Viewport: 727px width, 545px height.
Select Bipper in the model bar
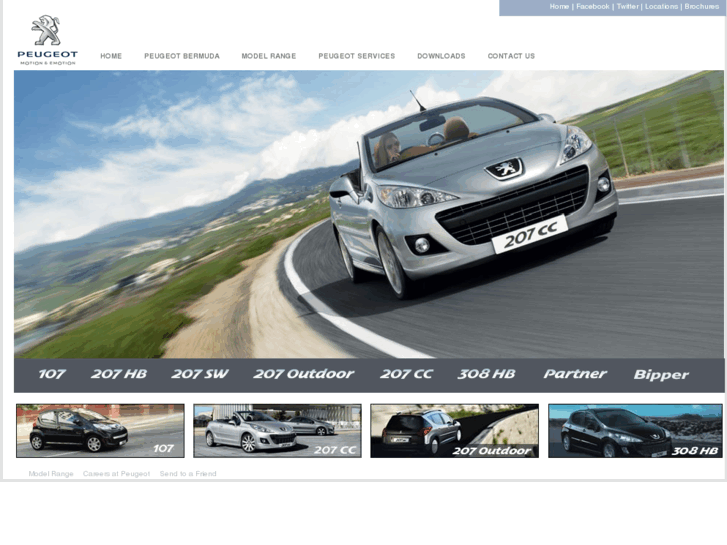pos(661,375)
